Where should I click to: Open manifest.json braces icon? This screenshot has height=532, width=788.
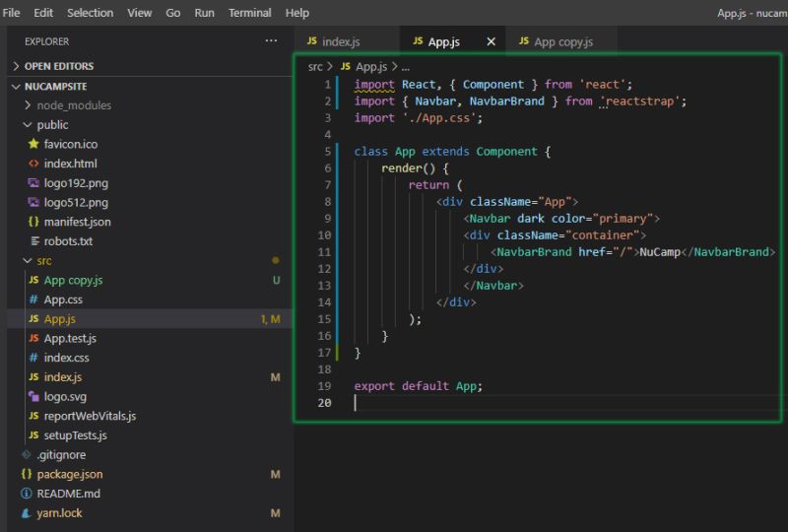click(33, 222)
